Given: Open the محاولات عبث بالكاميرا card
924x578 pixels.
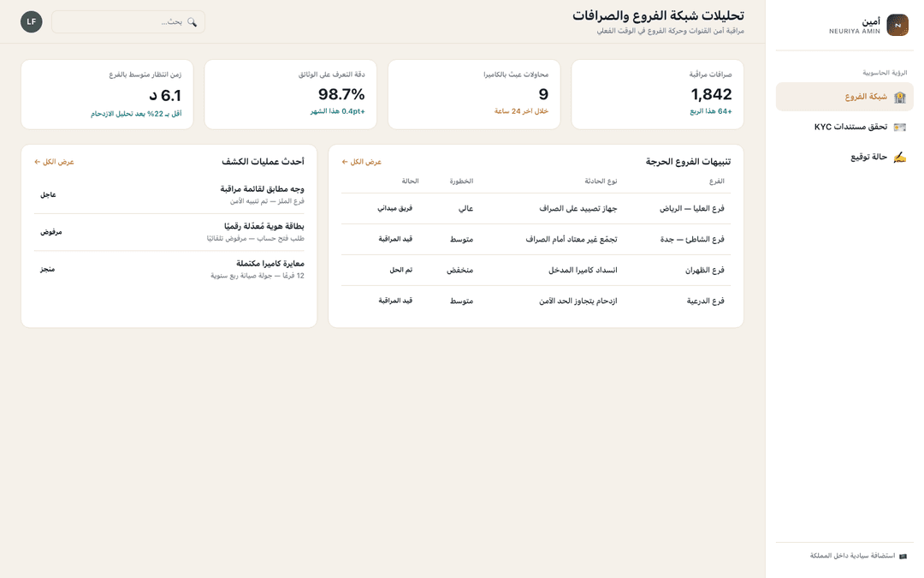Looking at the screenshot, I should [474, 94].
